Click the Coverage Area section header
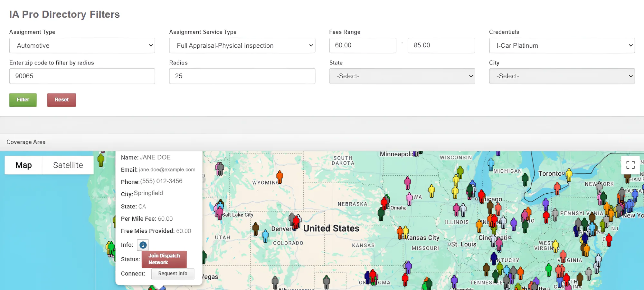The width and height of the screenshot is (644, 290). 26,142
